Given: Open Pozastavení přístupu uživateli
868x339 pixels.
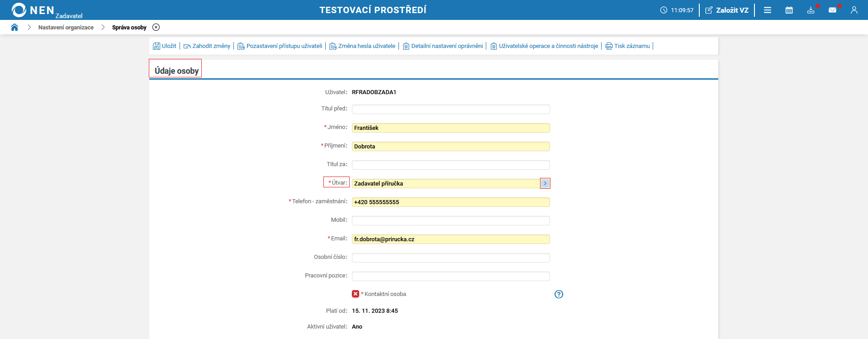Looking at the screenshot, I should click(x=280, y=46).
